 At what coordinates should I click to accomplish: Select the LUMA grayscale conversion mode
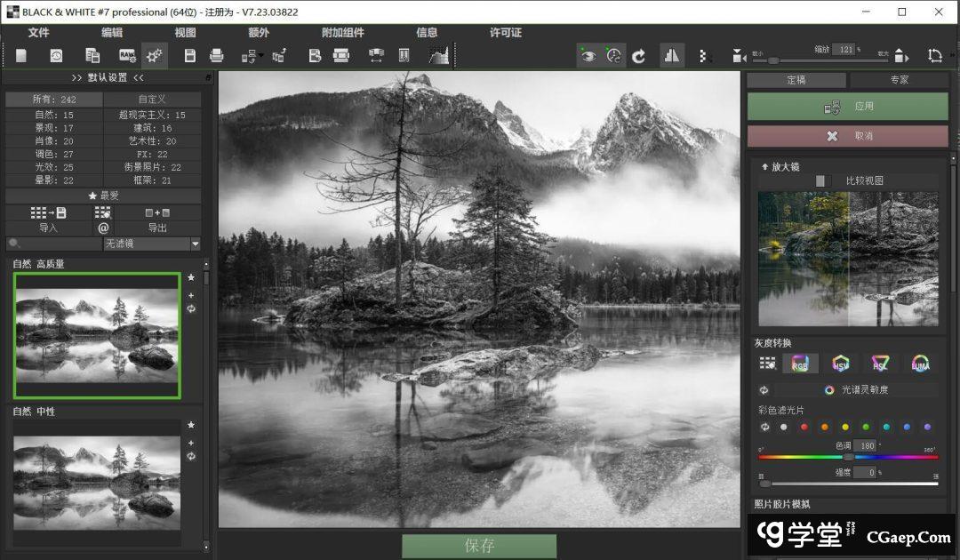[920, 364]
